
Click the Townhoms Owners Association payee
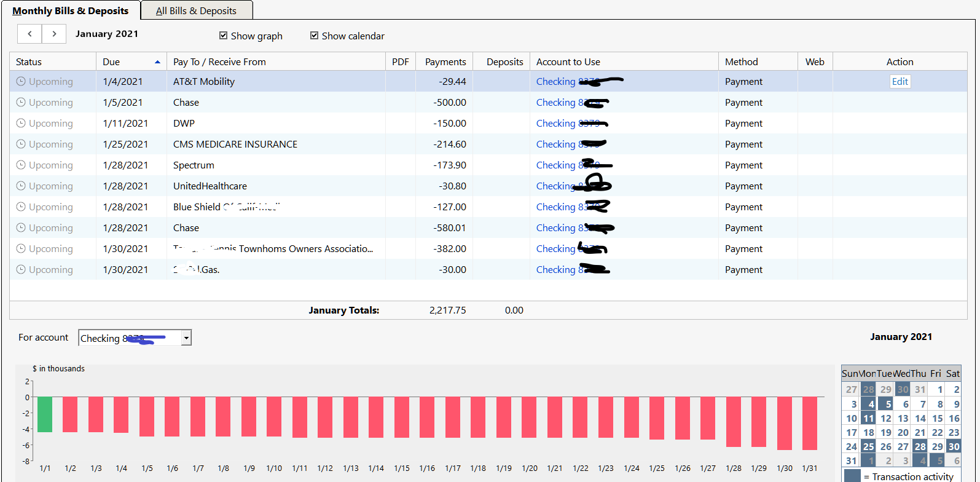[x=273, y=248]
